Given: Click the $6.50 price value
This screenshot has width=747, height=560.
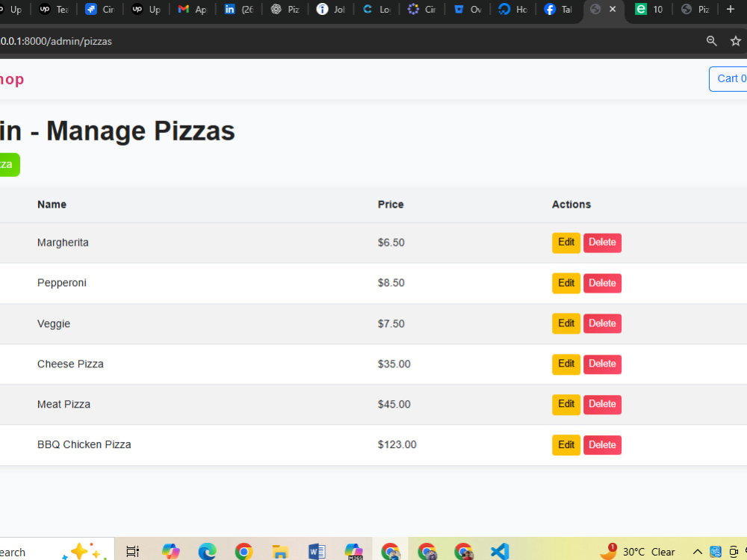Looking at the screenshot, I should click(x=391, y=243).
